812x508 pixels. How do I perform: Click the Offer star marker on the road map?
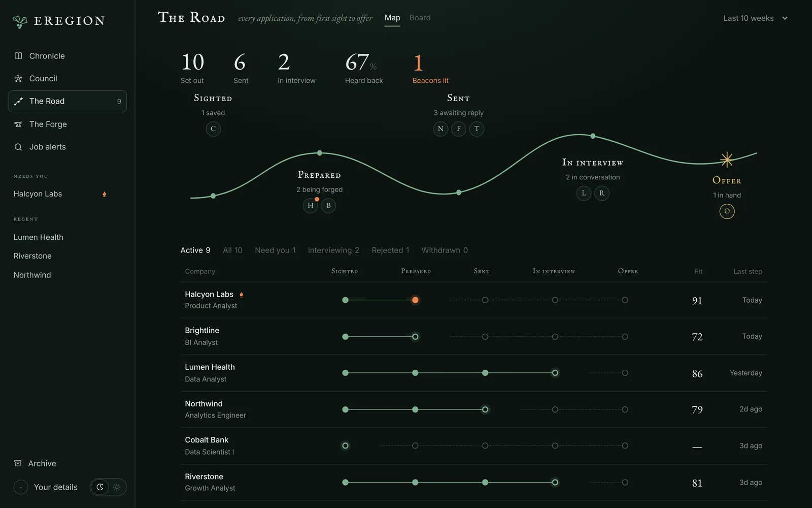(x=727, y=160)
